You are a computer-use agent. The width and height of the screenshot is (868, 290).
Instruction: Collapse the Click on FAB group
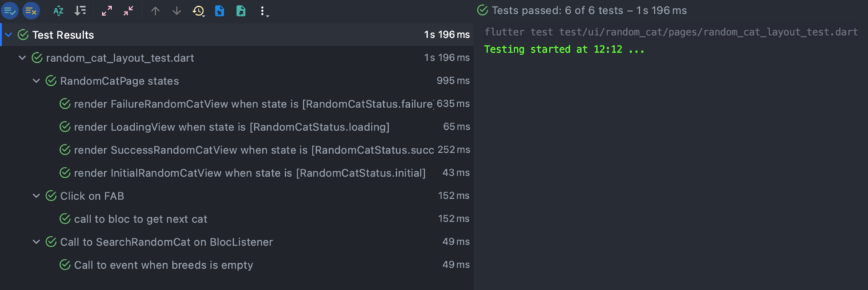point(36,196)
